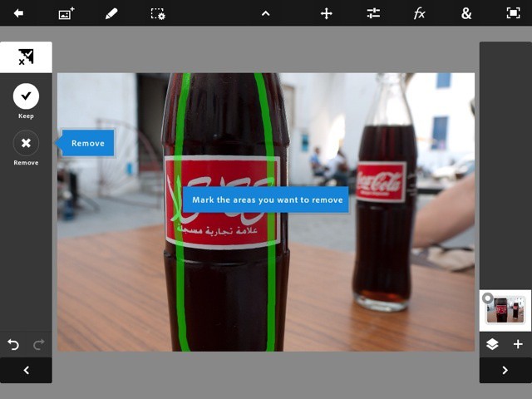
Task: Collapse the left panel with the arrow
Action: [x=26, y=370]
